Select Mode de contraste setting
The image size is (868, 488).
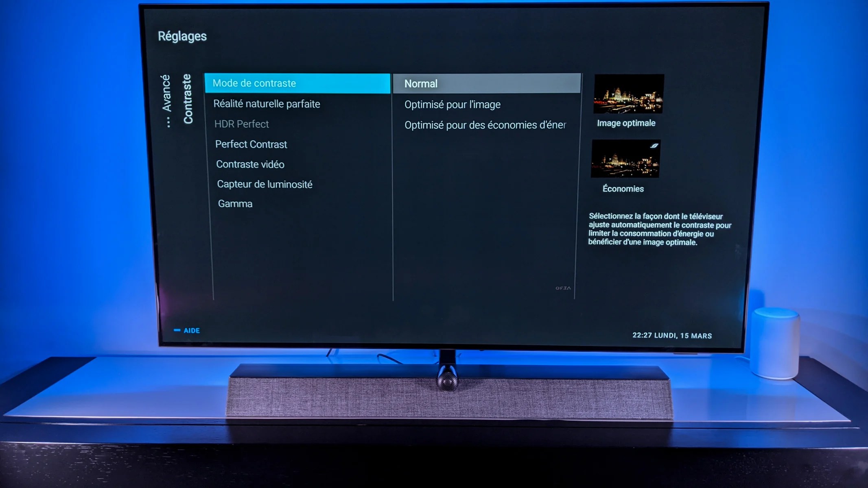pos(297,83)
